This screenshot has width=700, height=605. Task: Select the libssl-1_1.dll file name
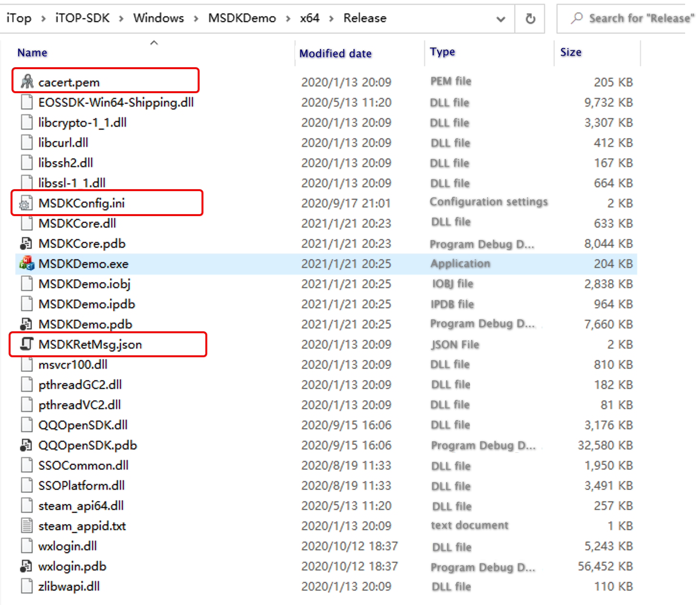coord(72,183)
